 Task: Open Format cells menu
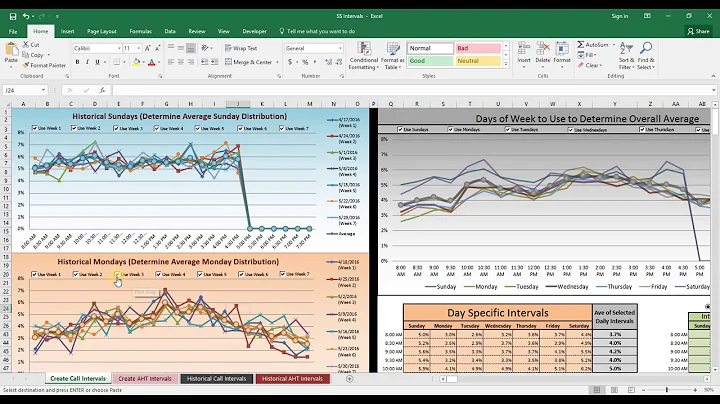point(562,55)
